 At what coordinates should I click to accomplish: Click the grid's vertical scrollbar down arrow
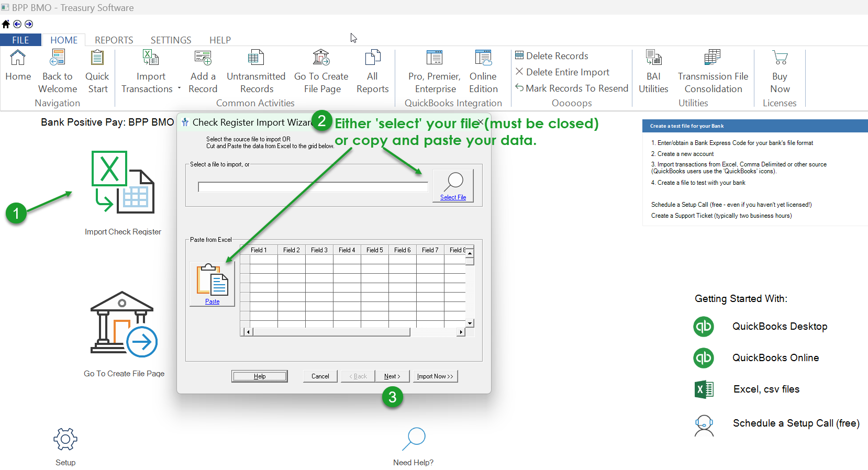[470, 323]
